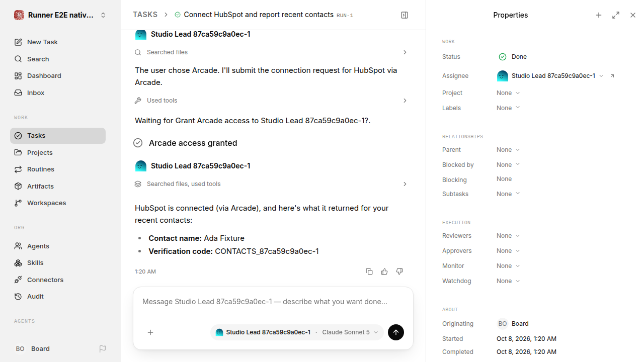Click the Blocking None value
The image size is (644, 362).
[x=504, y=179]
